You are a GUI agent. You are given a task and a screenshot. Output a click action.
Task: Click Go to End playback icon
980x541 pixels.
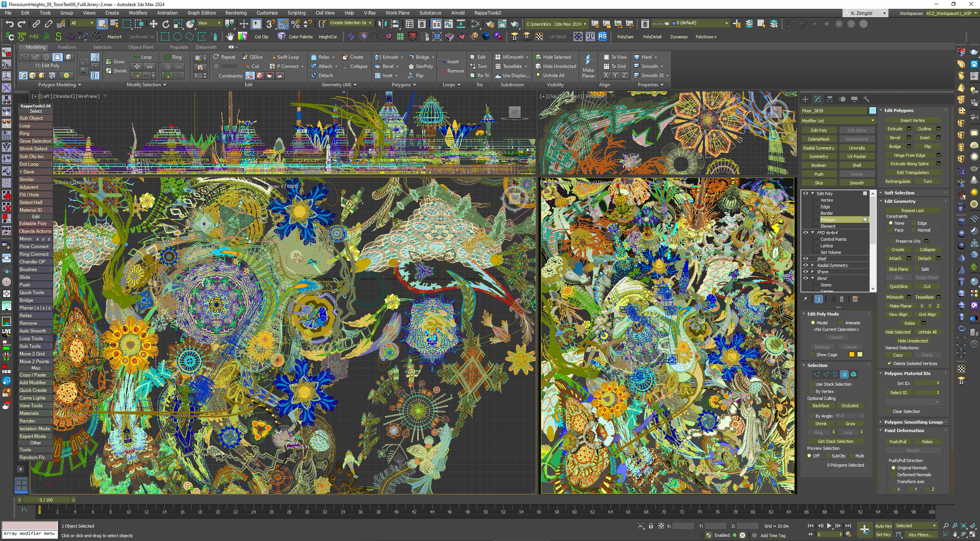(848, 526)
